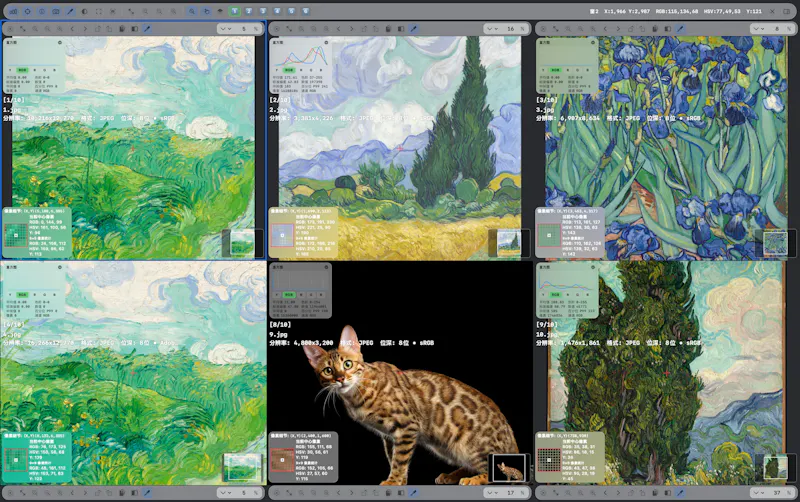Click the clipboard icon in the 1.jpg panel toolbar
The width and height of the screenshot is (800, 502).
click(122, 29)
